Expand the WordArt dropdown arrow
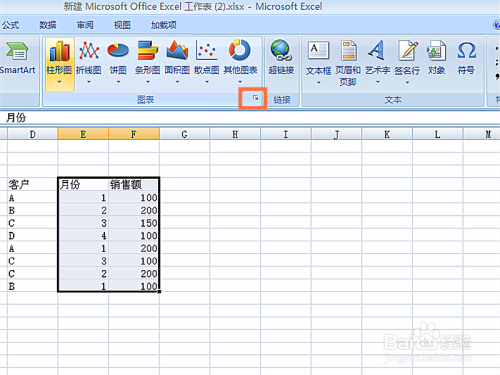Image resolution: width=500 pixels, height=375 pixels. (377, 82)
